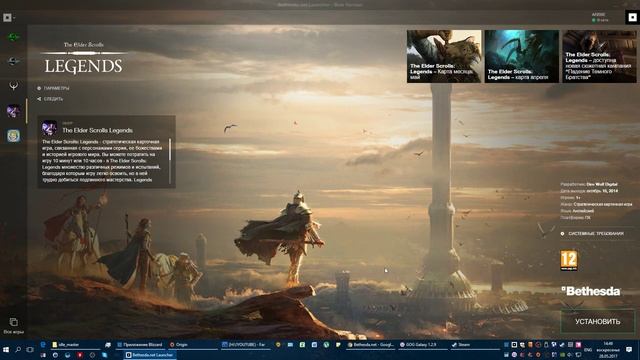640x360 pixels.
Task: Open the Legends May monthly card news
Action: (x=444, y=56)
